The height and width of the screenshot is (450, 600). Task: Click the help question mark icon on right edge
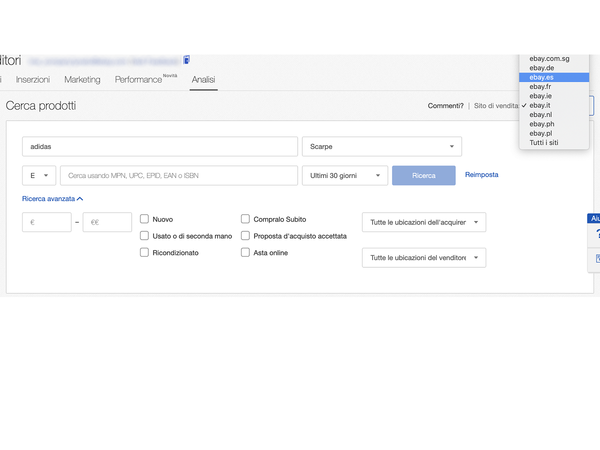click(x=597, y=233)
